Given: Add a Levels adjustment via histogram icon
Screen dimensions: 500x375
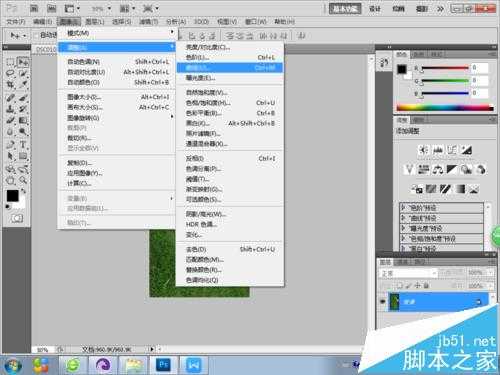Looking at the screenshot, I should pyautogui.click(x=438, y=150).
